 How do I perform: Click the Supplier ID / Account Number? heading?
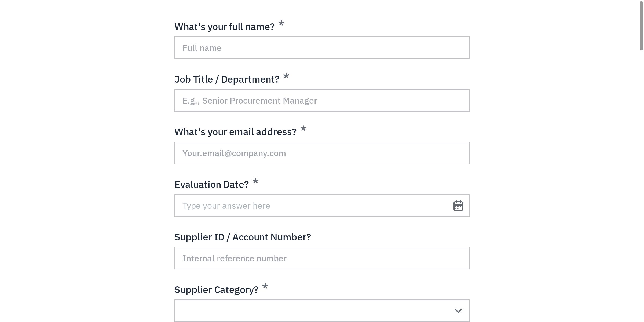click(x=243, y=237)
